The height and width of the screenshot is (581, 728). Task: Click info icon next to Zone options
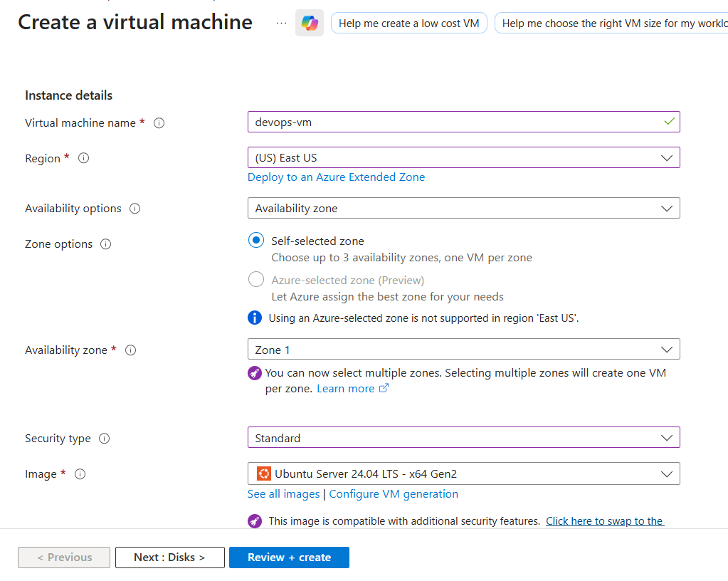click(x=106, y=244)
